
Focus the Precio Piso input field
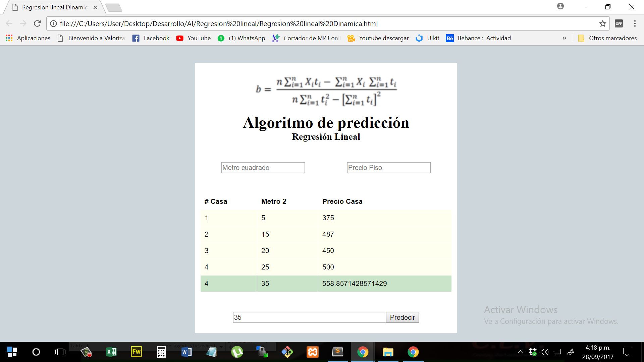click(388, 168)
